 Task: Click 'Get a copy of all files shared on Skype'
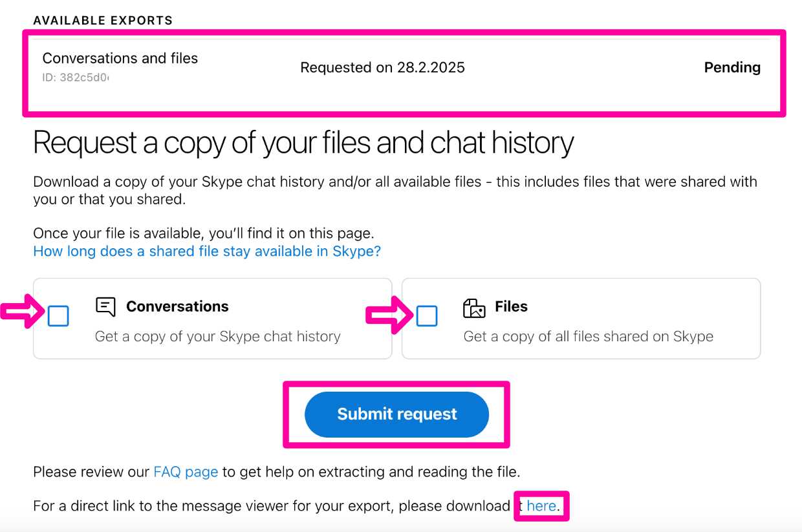[x=589, y=336]
